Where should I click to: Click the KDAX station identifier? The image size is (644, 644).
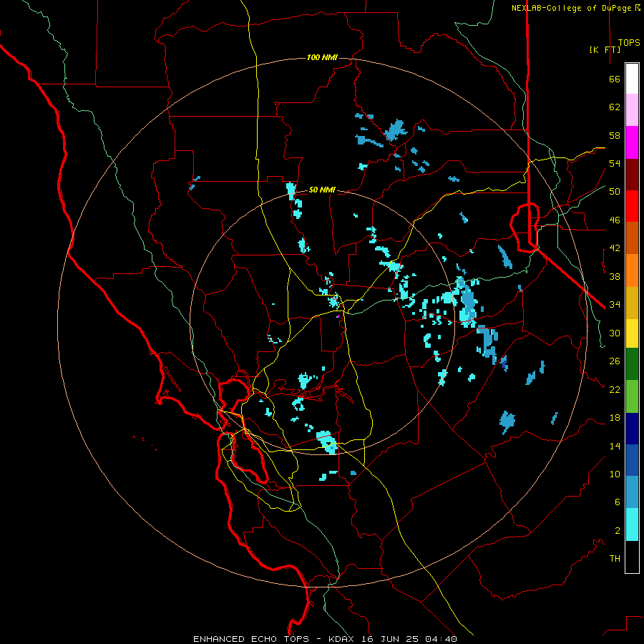coord(343,639)
